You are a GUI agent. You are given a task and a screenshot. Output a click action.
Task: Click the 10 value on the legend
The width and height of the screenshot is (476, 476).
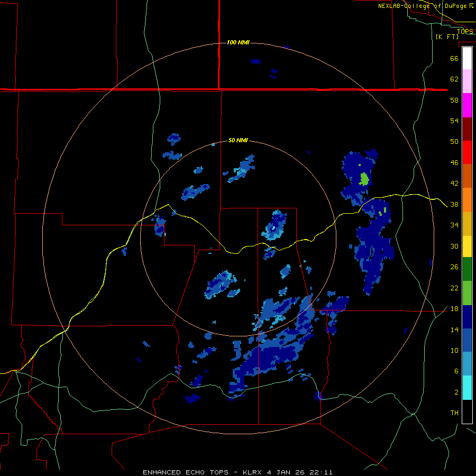coord(454,350)
